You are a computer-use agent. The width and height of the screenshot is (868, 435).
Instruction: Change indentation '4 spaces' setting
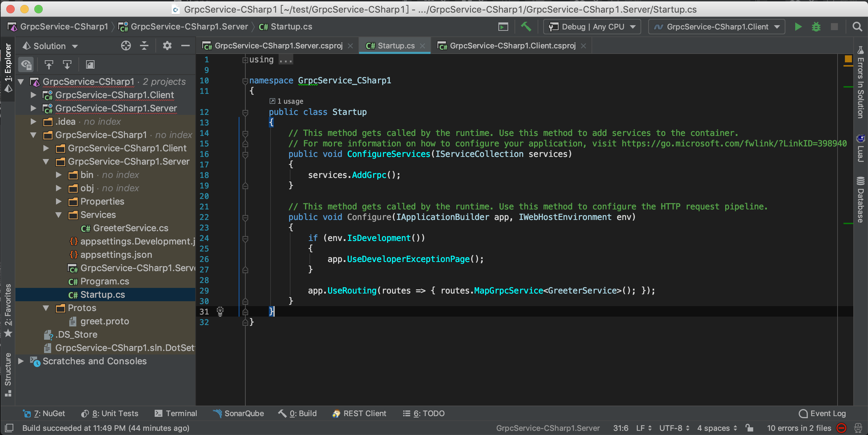[717, 428]
